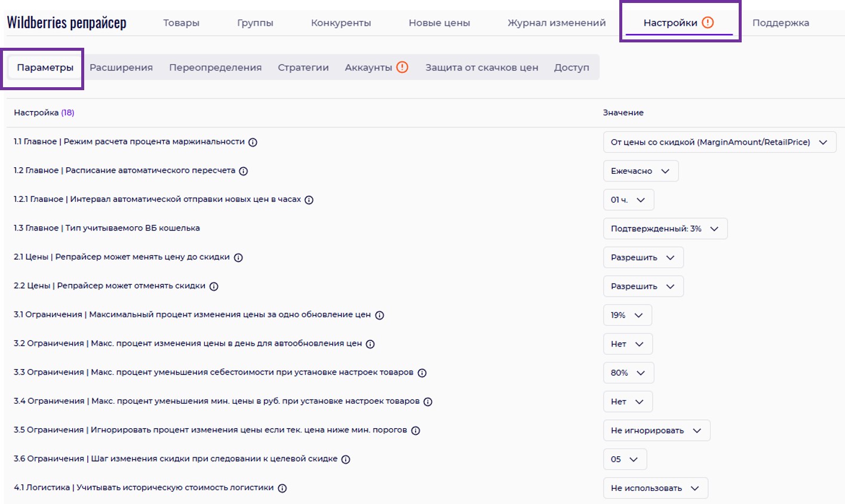845x504 pixels.
Task: Click info icon next to 1.2 auto recalculation schedule
Action: 244,171
